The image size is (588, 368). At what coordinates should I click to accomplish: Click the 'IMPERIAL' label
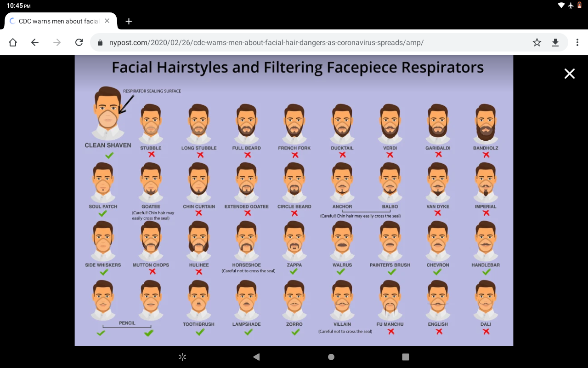click(486, 207)
